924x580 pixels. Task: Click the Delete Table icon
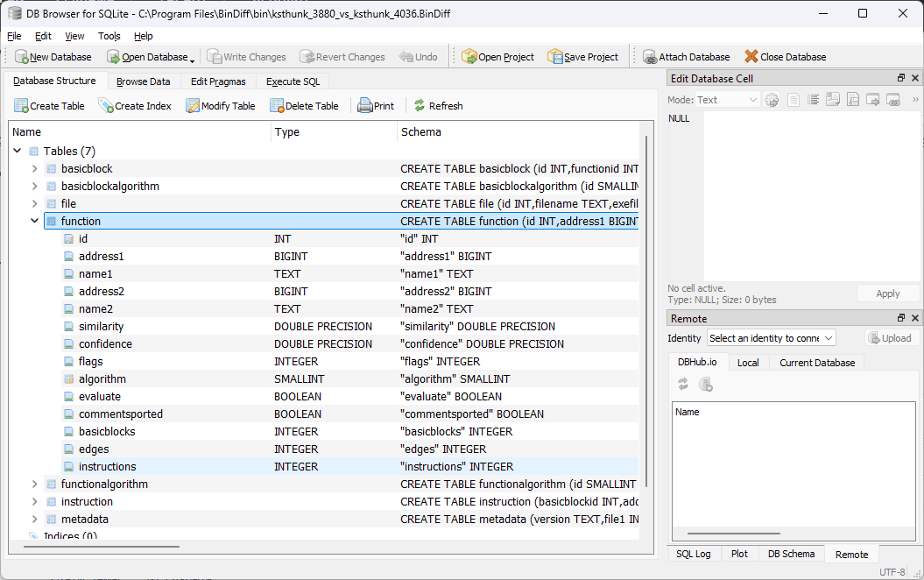[x=277, y=106]
